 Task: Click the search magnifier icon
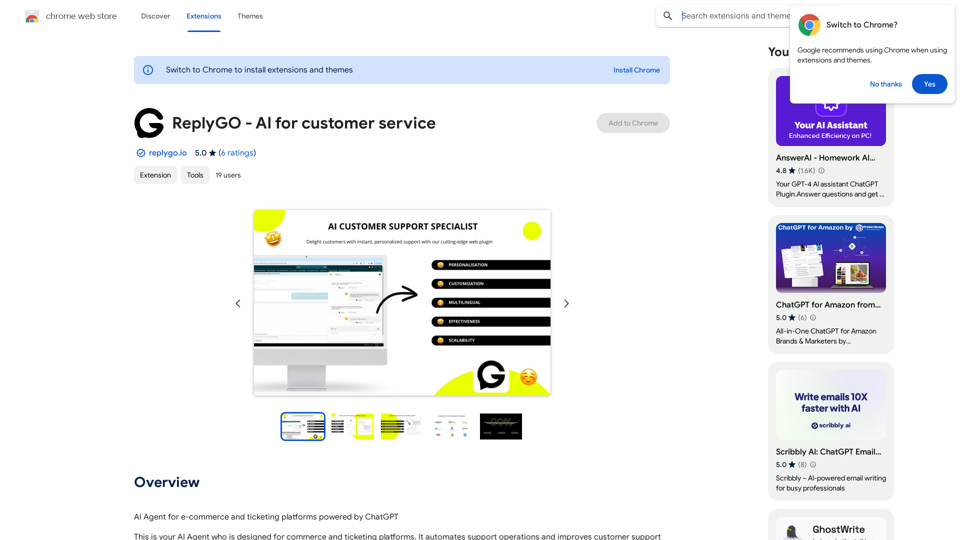[x=667, y=16]
